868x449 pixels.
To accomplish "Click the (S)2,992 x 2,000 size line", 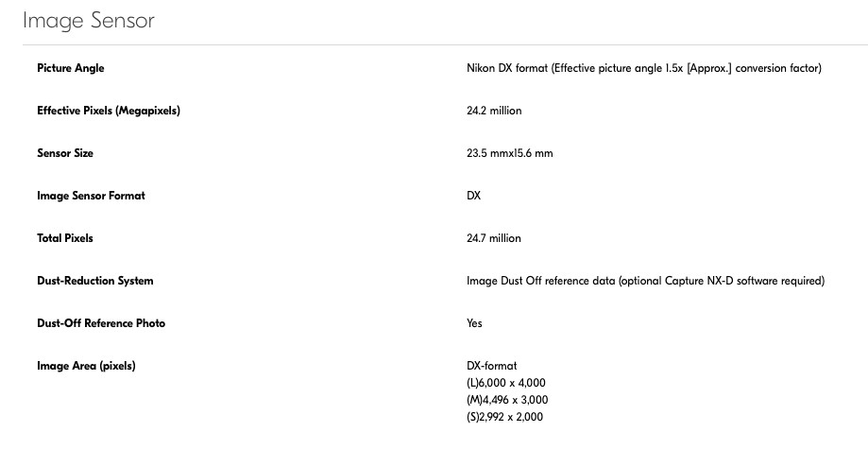I will click(x=505, y=417).
